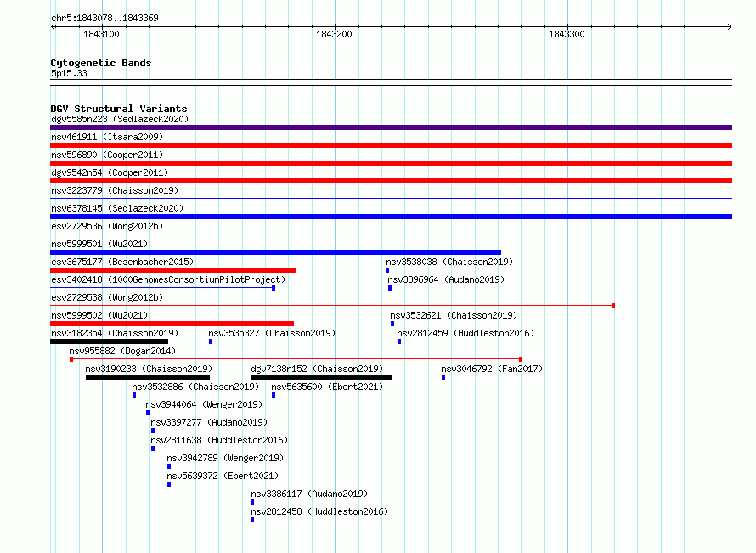Open variant label esv2729536 (Wong2012b)

(x=107, y=226)
